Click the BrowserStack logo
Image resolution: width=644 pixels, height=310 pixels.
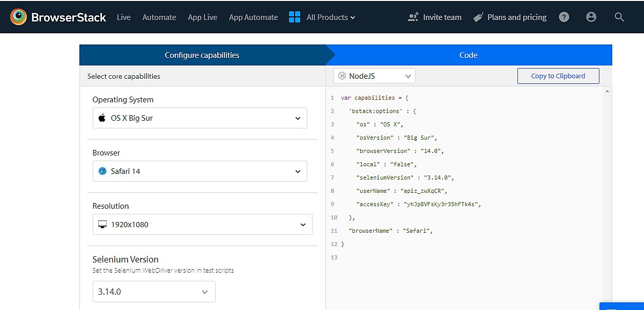[57, 16]
